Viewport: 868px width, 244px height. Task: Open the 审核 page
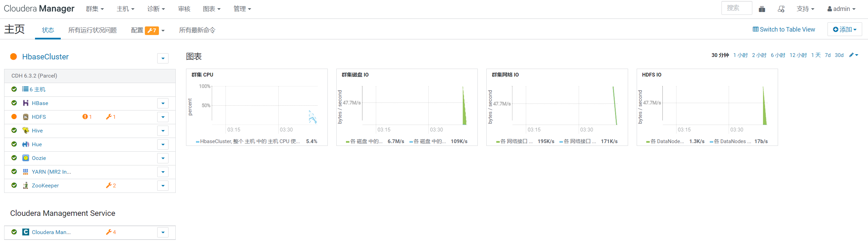184,9
